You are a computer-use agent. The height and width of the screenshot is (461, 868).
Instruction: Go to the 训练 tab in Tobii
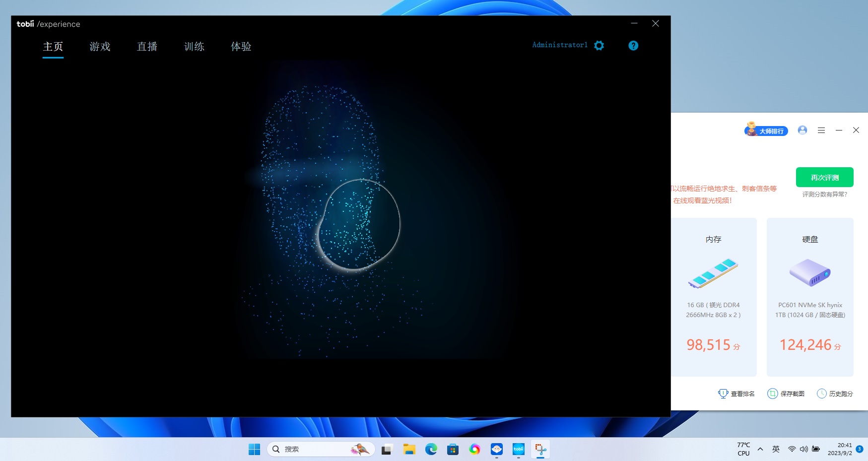tap(195, 47)
